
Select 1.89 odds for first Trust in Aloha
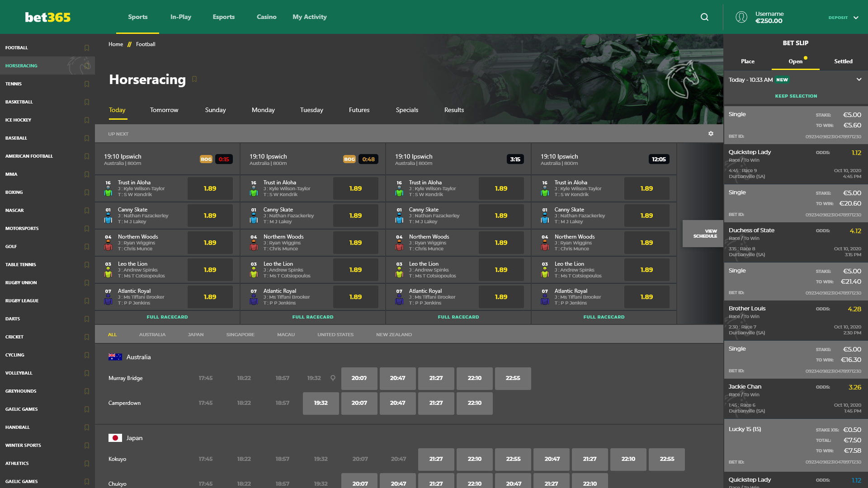pos(210,188)
